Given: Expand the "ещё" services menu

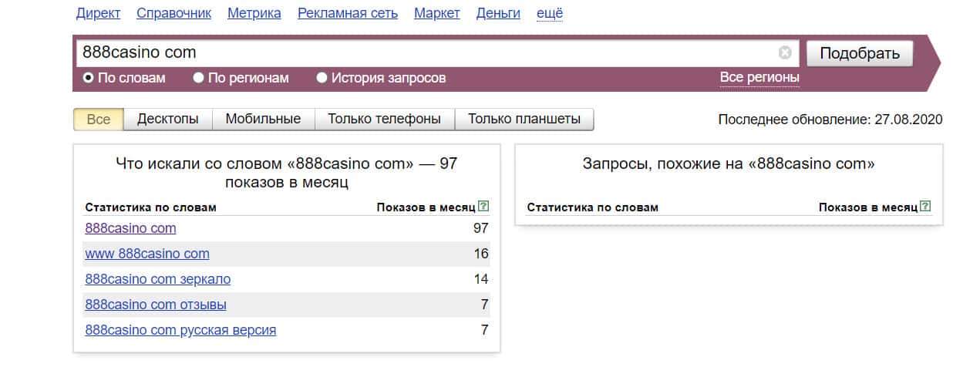Looking at the screenshot, I should pyautogui.click(x=549, y=13).
